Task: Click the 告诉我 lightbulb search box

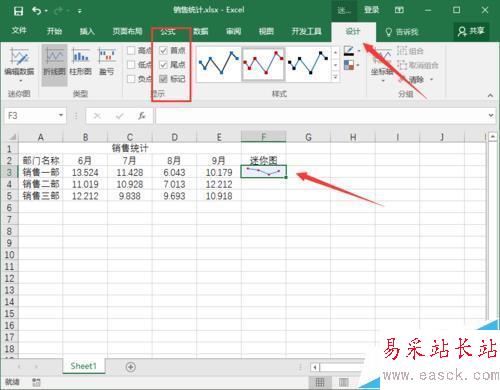Action: coord(402,32)
